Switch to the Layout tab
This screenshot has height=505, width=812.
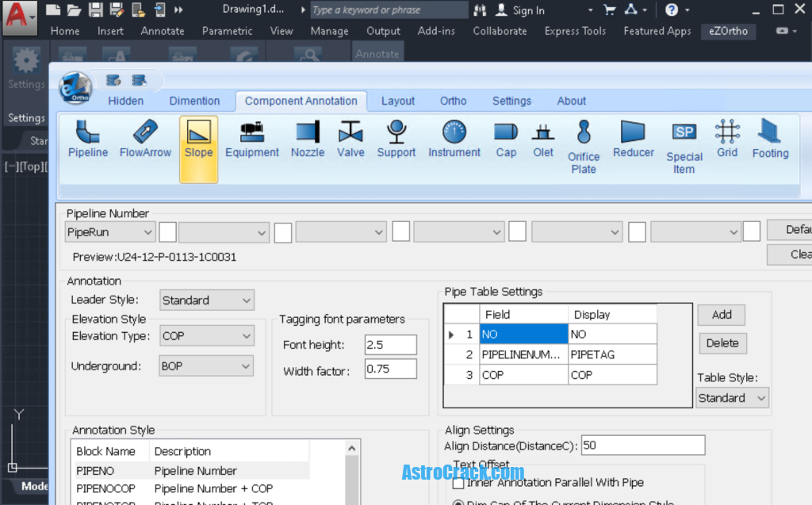pos(397,101)
